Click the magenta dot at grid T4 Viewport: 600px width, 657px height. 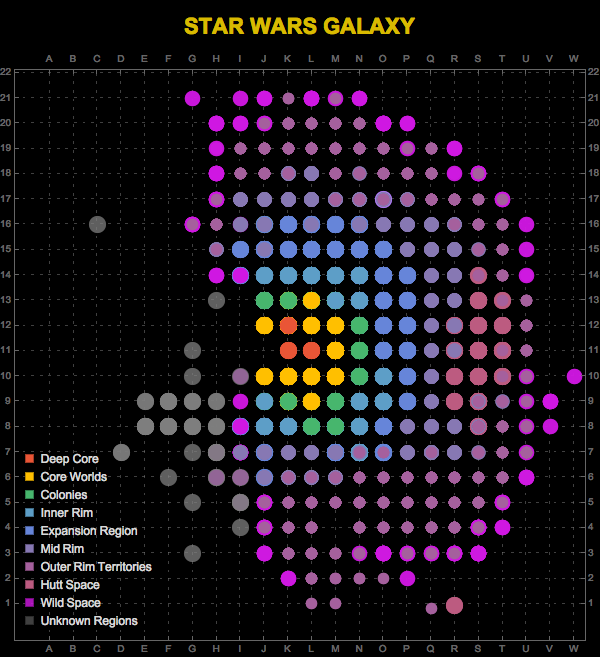point(502,527)
